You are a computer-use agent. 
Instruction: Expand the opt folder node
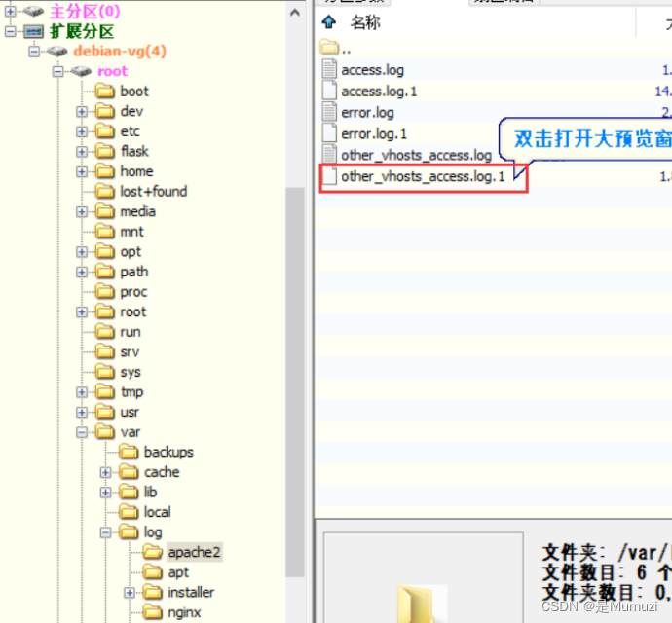(82, 251)
